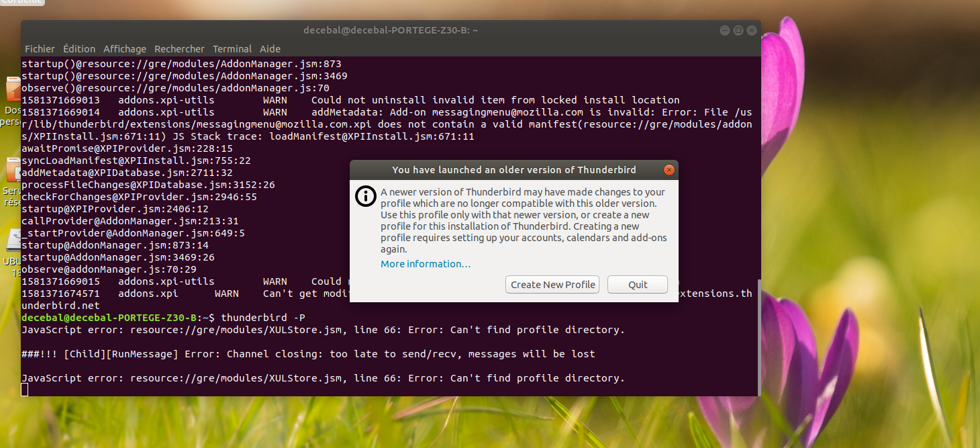
Task: Click the dialog title 'You have launched an older version'
Action: (x=513, y=170)
